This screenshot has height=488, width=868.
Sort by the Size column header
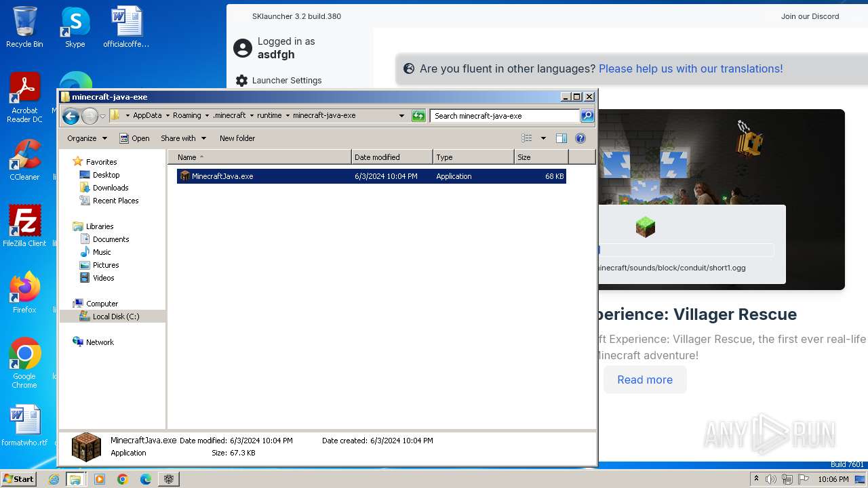[x=541, y=157]
